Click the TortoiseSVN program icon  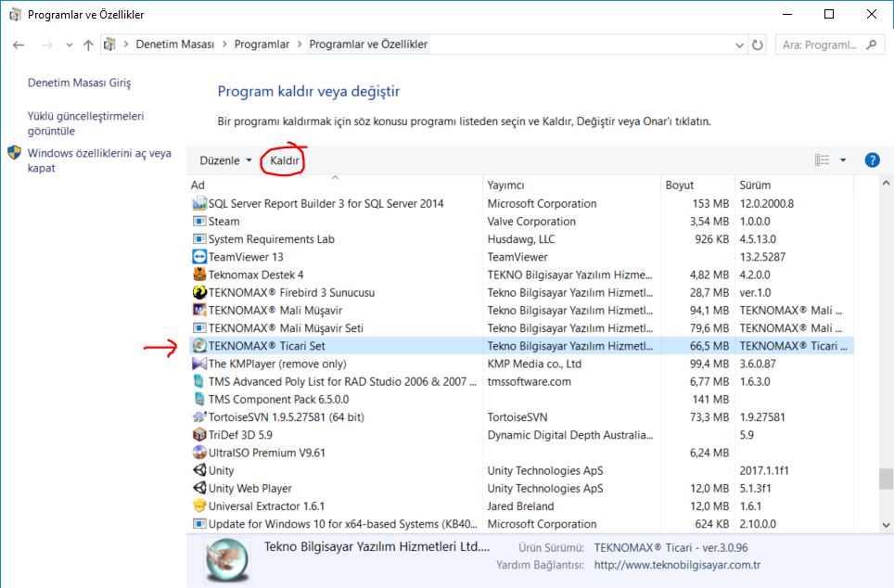(199, 417)
